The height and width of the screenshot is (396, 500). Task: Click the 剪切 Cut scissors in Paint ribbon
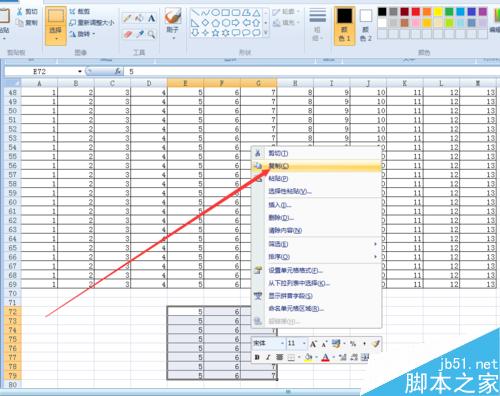(27, 12)
